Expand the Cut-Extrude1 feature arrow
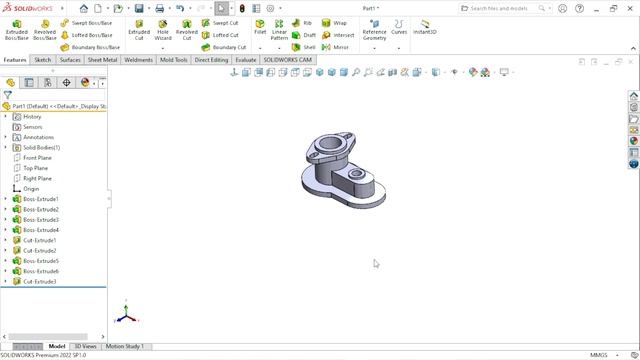640x360 pixels. point(5,240)
